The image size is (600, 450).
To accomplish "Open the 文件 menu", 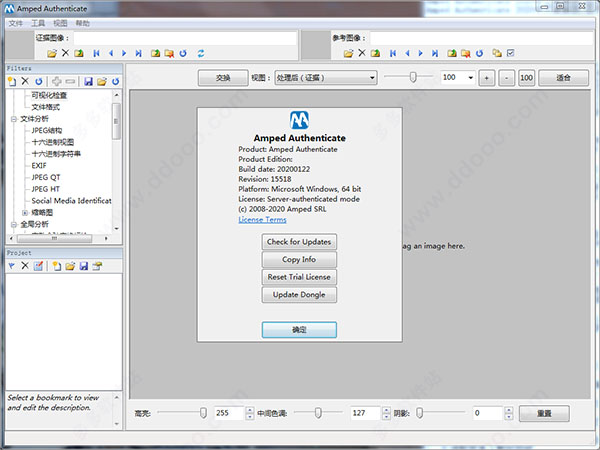I will pyautogui.click(x=16, y=23).
